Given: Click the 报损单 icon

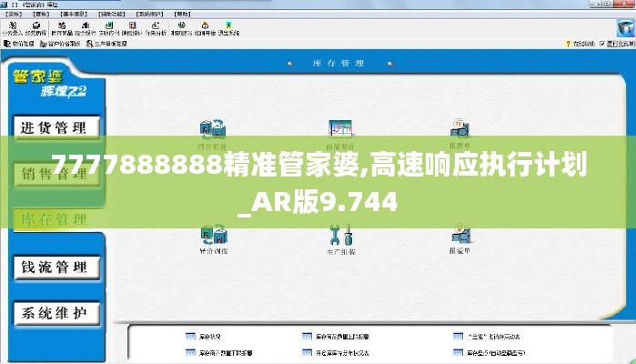Looking at the screenshot, I should [x=459, y=131].
